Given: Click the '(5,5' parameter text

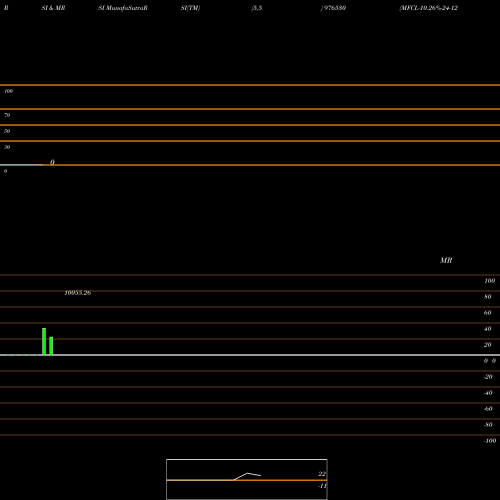Looking at the screenshot, I should (257, 8).
